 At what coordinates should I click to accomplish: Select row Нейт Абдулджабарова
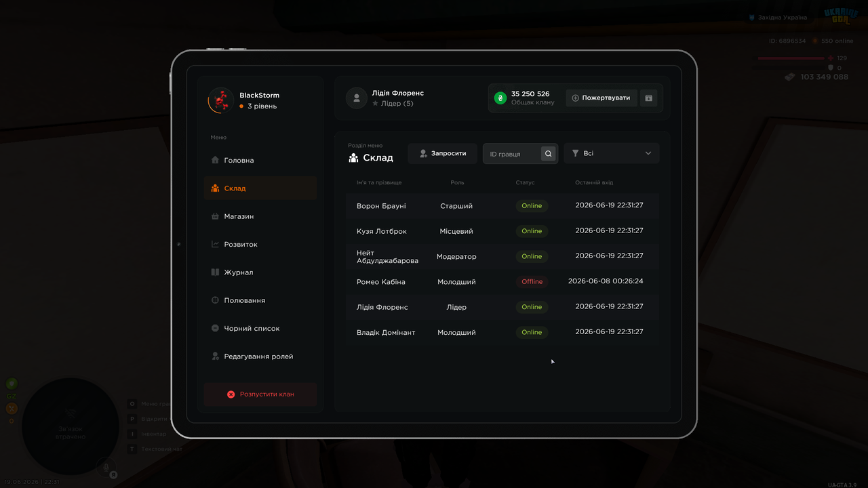pos(502,256)
